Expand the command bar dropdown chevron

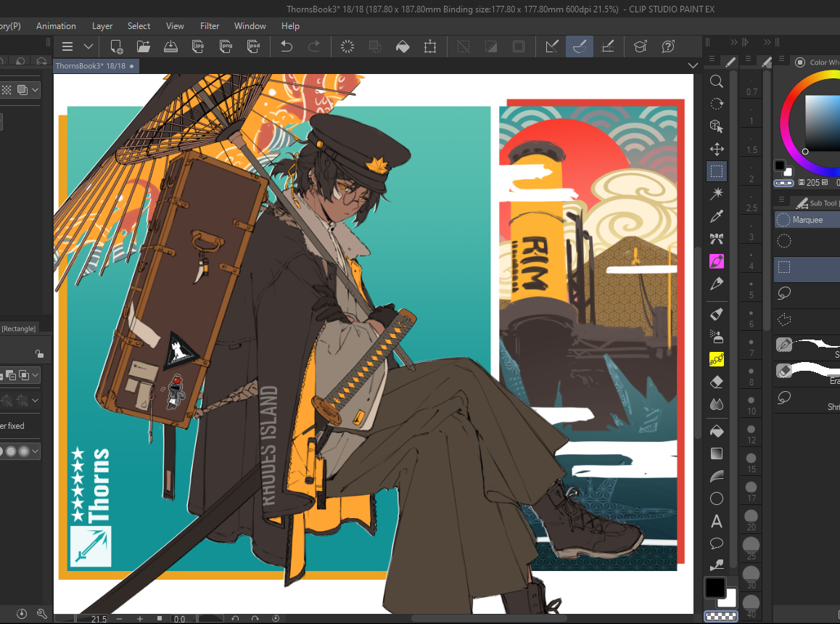88,46
